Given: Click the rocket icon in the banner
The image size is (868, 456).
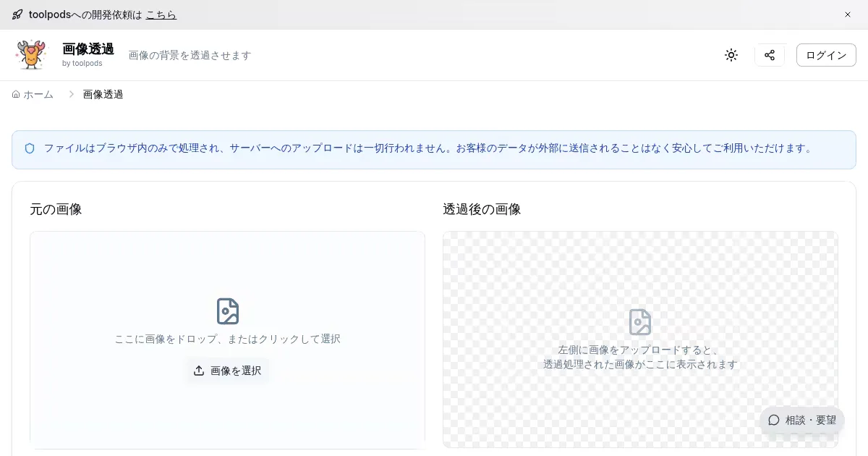Looking at the screenshot, I should (x=17, y=14).
